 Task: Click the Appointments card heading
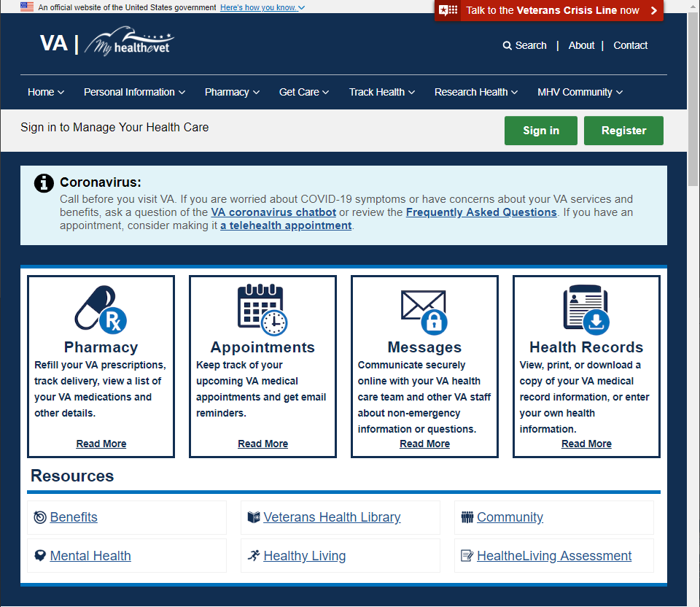[262, 347]
